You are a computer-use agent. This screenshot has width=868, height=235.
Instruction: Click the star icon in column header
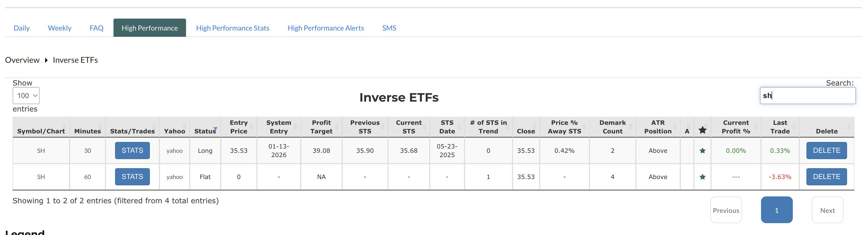click(702, 130)
